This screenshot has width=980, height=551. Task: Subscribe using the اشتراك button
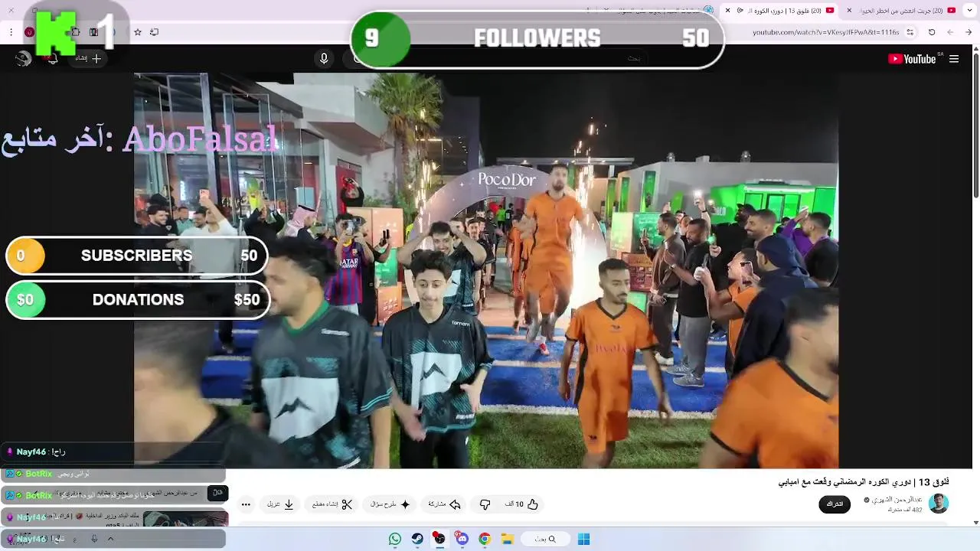(835, 504)
